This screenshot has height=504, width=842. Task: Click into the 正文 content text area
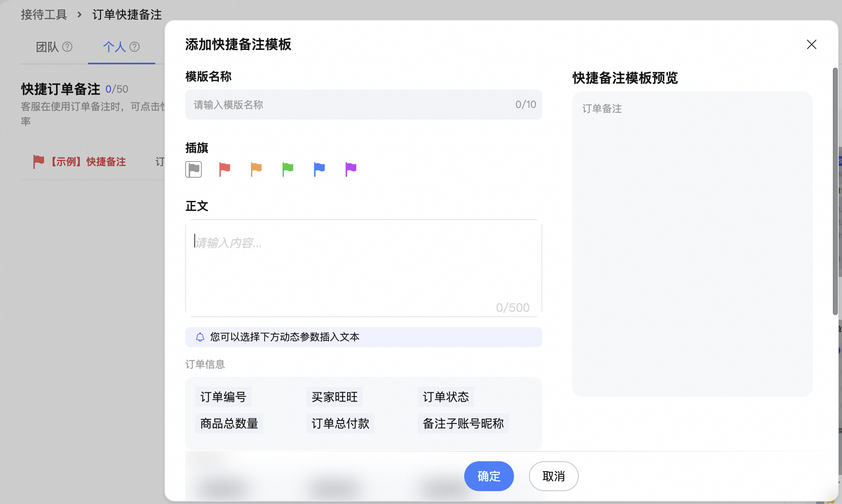[x=363, y=268]
